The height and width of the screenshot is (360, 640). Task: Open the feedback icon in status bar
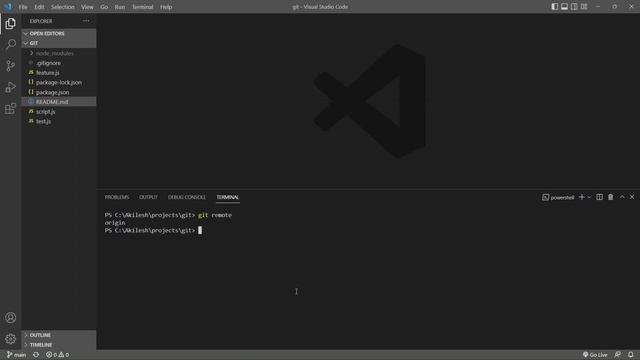pos(618,355)
